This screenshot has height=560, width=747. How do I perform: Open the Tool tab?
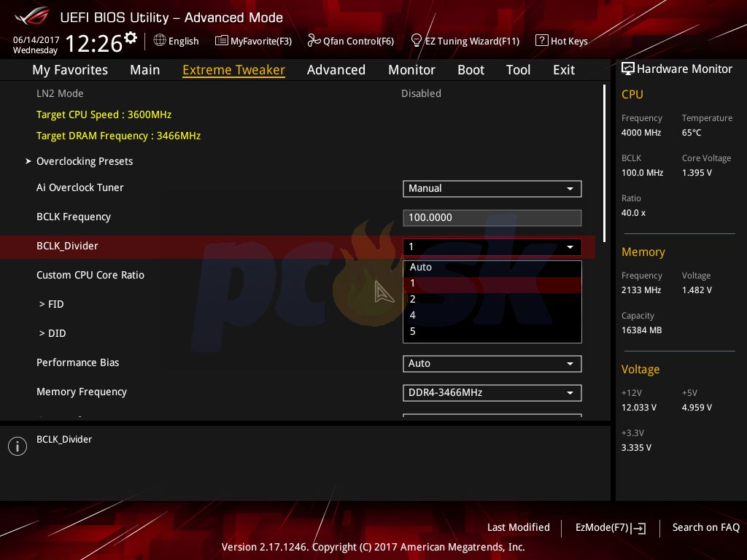pos(519,70)
